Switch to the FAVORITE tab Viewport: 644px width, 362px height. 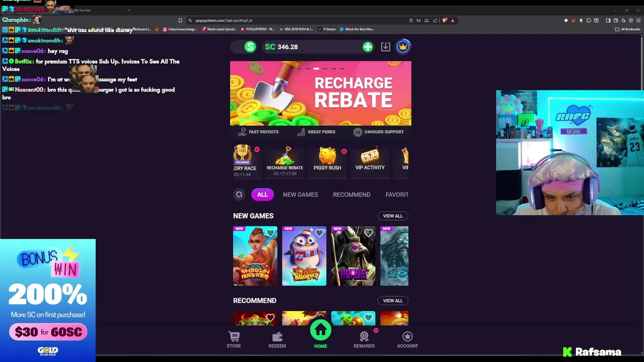tap(397, 195)
